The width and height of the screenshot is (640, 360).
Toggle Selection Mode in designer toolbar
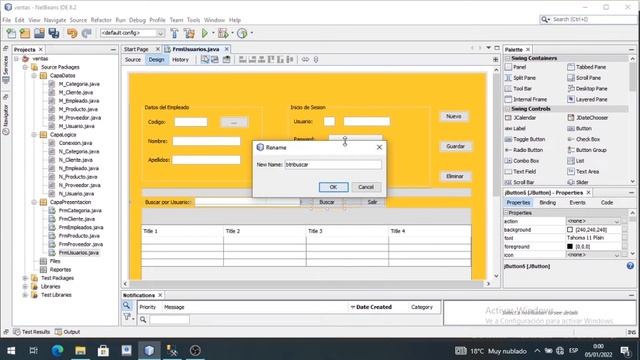point(205,60)
